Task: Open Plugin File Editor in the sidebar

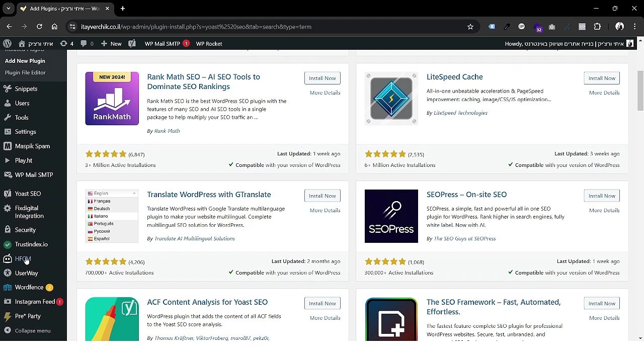Action: [25, 72]
